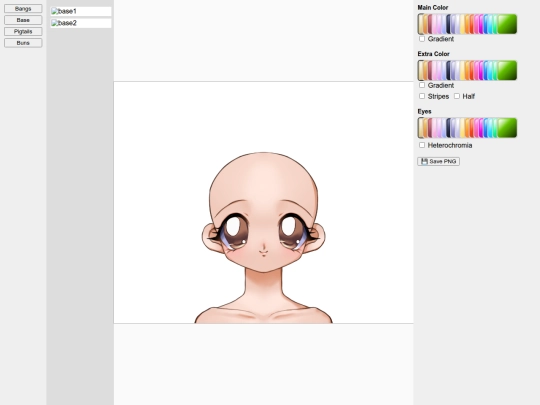Set Eyes color to the green swatch
Viewport: 540px width, 405px height.
point(507,128)
